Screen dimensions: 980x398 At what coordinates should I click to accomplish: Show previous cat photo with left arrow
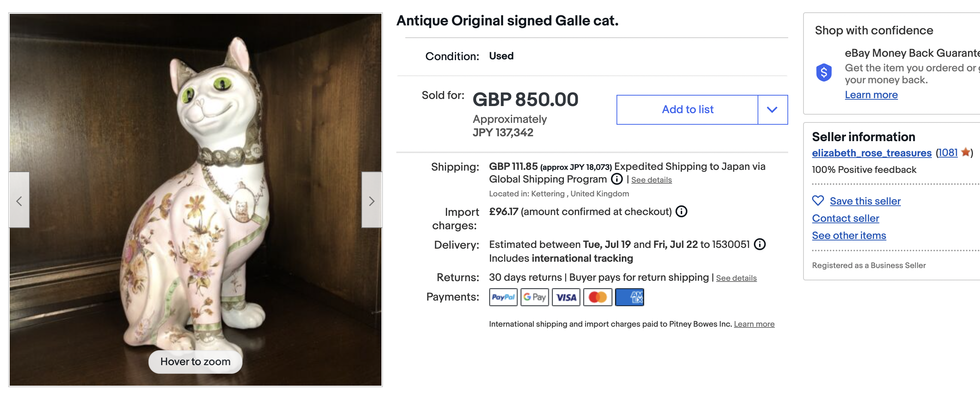(x=19, y=200)
